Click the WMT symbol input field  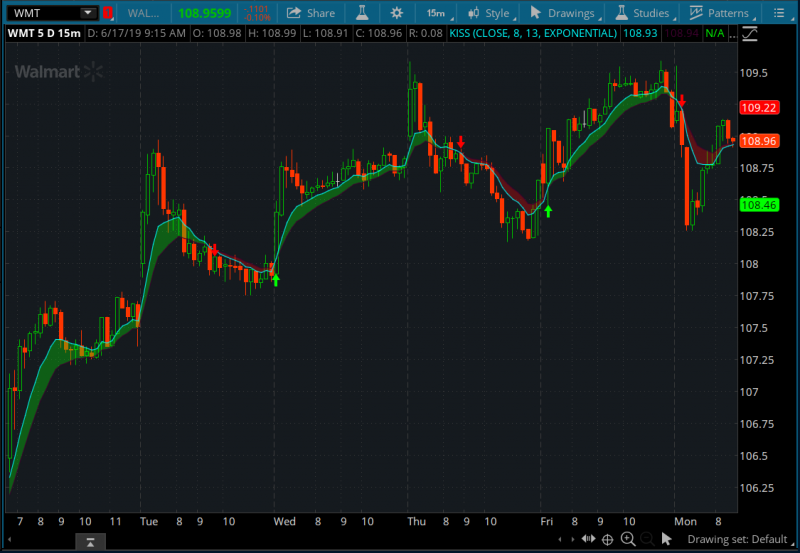[42, 13]
